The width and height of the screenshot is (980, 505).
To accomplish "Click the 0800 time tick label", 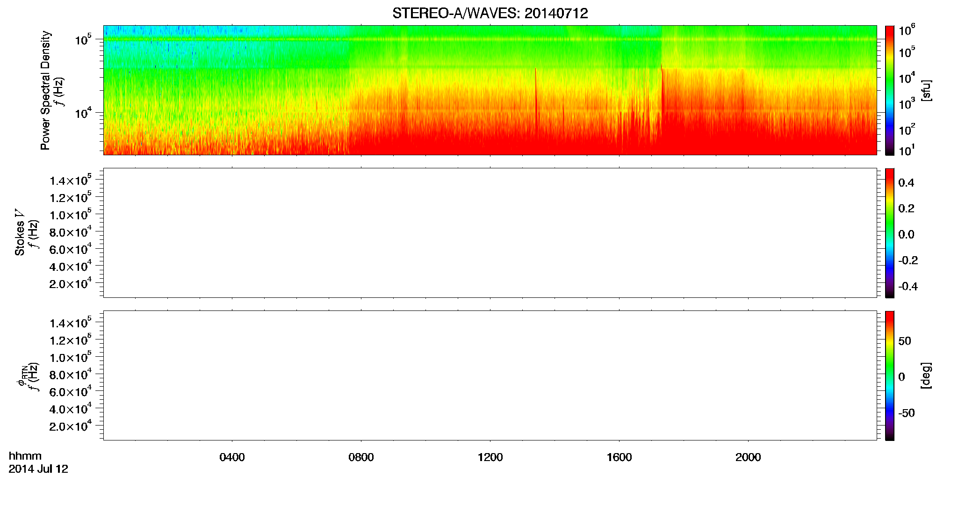I will 361,457.
